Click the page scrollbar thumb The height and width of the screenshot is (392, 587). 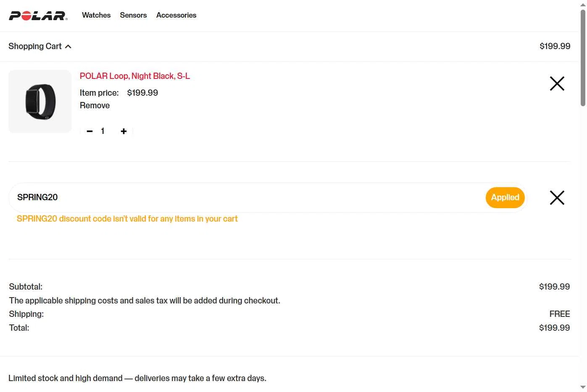(583, 58)
